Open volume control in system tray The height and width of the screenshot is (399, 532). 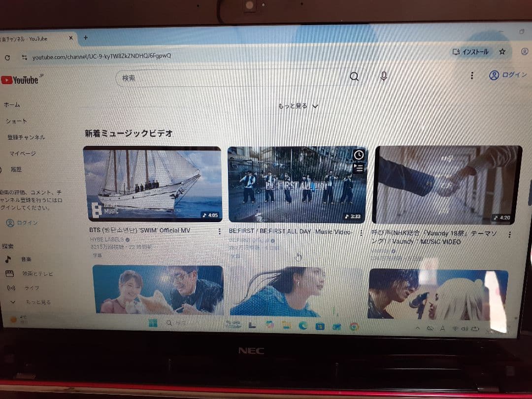point(465,329)
